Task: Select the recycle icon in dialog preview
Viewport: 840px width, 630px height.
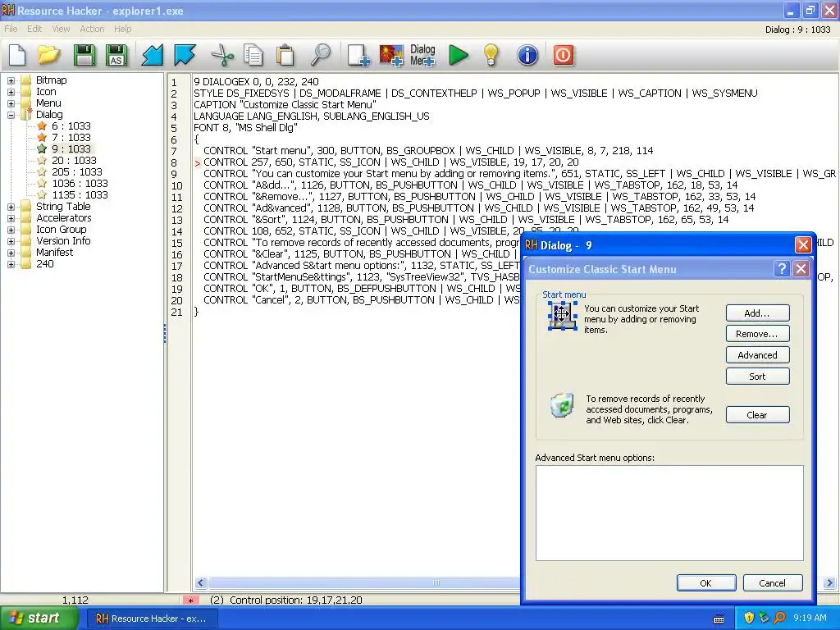Action: pyautogui.click(x=562, y=405)
